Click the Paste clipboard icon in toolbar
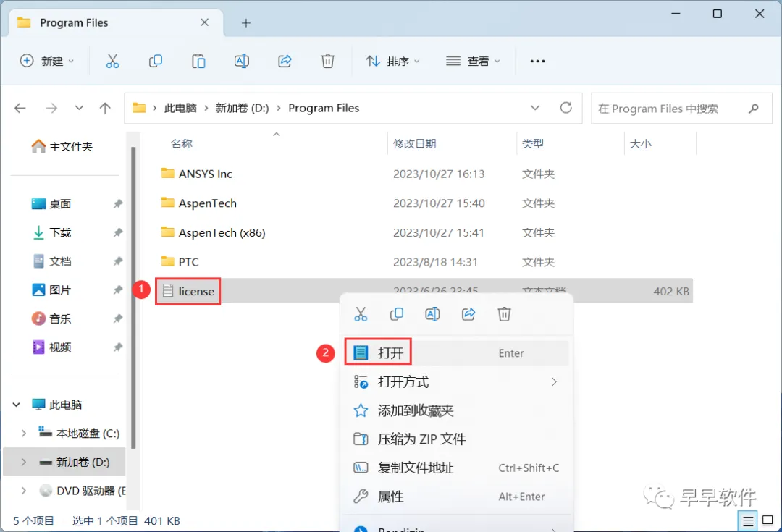The height and width of the screenshot is (532, 782). 198,61
